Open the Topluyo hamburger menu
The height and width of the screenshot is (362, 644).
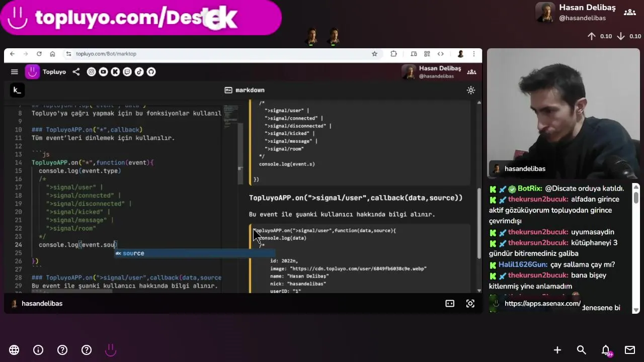15,72
